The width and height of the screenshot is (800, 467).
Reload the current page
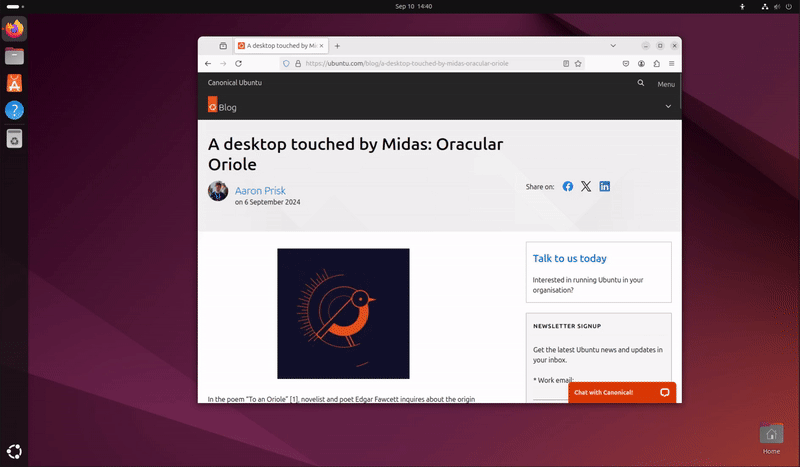click(238, 63)
